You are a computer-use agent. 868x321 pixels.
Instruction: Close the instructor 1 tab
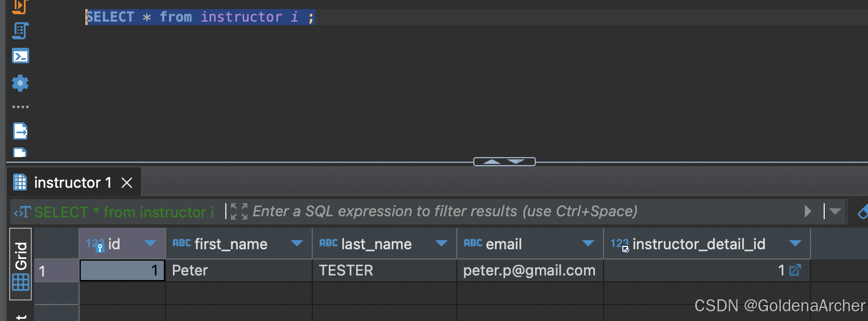click(127, 183)
